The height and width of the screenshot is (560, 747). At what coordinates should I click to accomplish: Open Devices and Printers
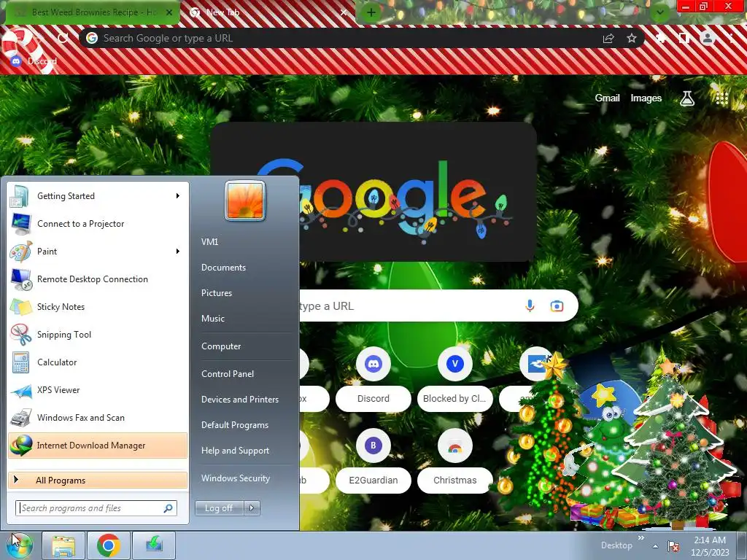point(239,400)
